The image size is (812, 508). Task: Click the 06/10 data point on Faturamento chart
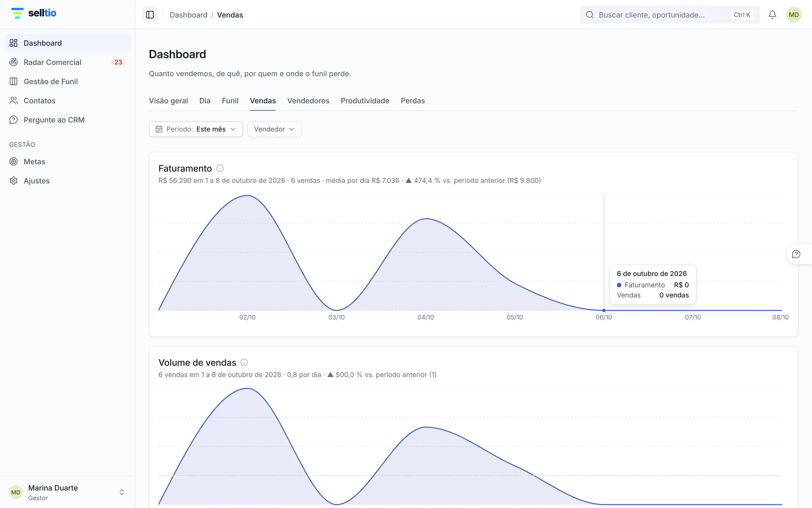pos(604,310)
